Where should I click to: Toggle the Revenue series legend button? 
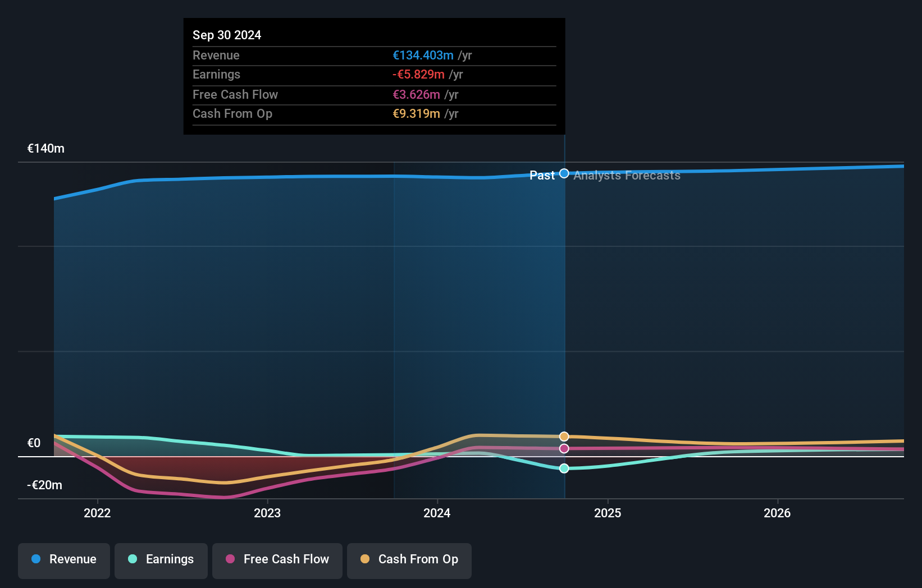click(x=64, y=561)
